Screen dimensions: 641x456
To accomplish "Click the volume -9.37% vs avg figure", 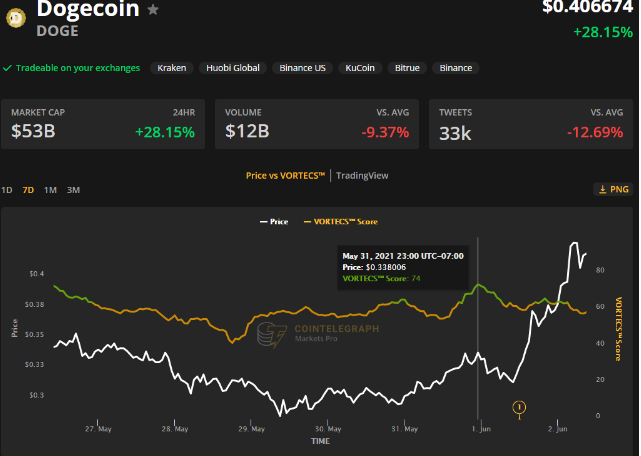I will coord(385,132).
